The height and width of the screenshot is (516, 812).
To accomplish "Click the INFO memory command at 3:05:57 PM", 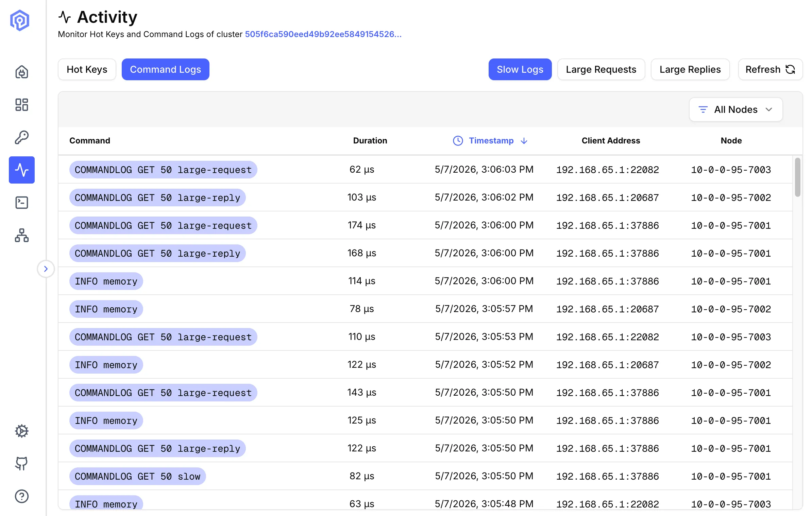I will pyautogui.click(x=106, y=309).
